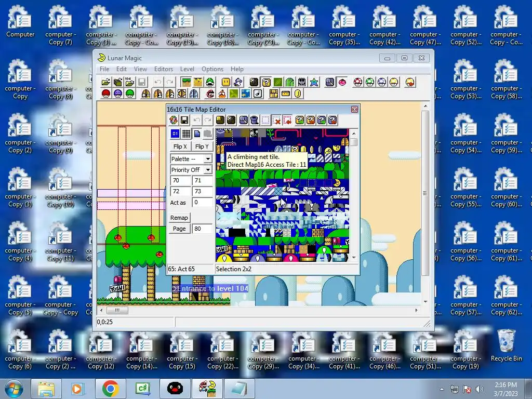Click the music note icon
Image resolution: width=532 pixels, height=399 pixels.
point(258,94)
